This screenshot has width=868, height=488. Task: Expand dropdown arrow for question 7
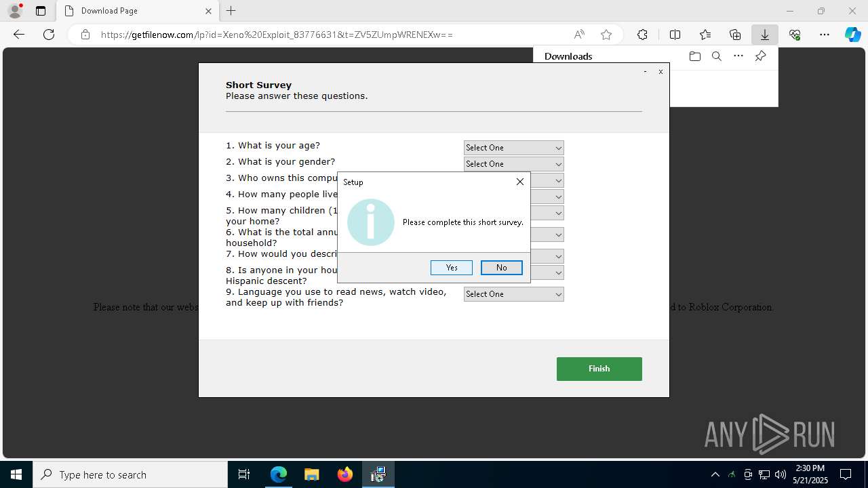558,256
